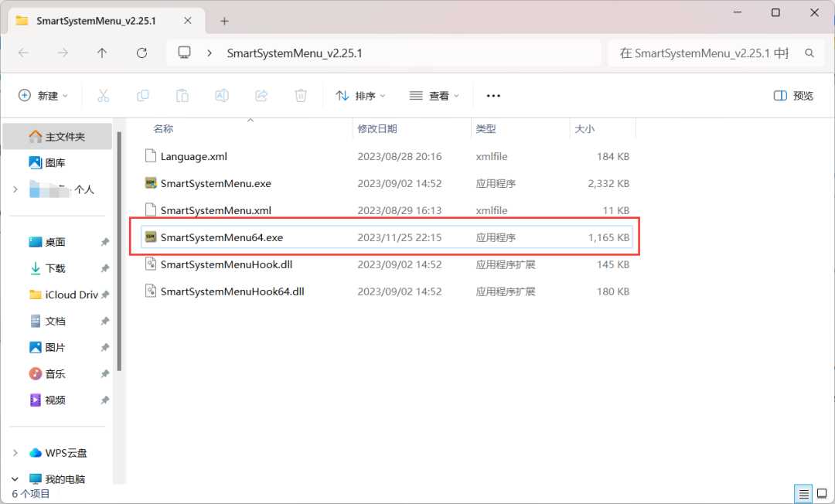Image resolution: width=835 pixels, height=504 pixels.
Task: Switch to large icons view in status bar
Action: pyautogui.click(x=822, y=494)
